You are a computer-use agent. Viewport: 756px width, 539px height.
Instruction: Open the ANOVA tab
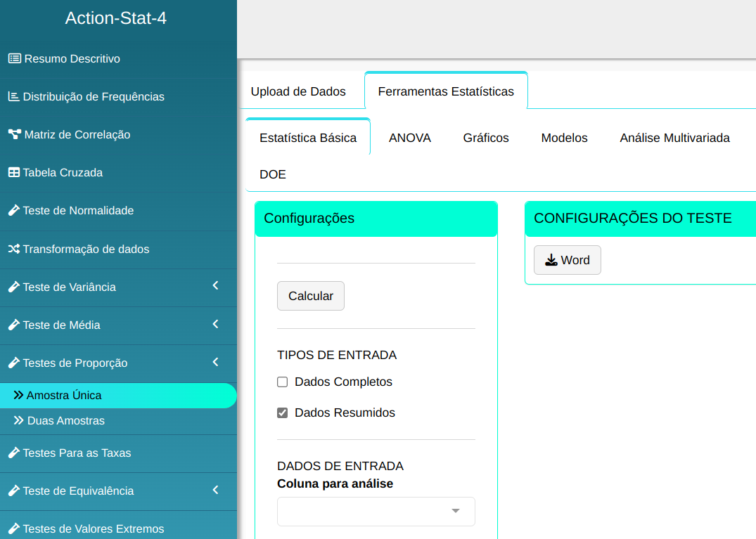tap(409, 138)
